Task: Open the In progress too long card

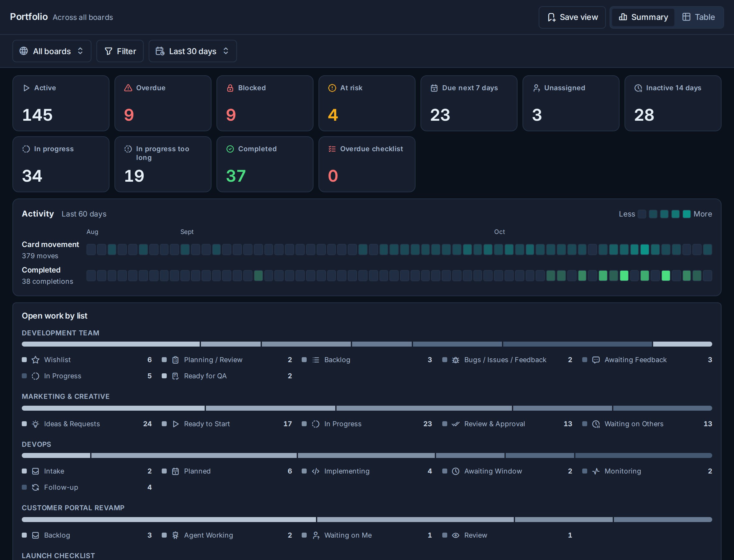Action: click(x=163, y=164)
